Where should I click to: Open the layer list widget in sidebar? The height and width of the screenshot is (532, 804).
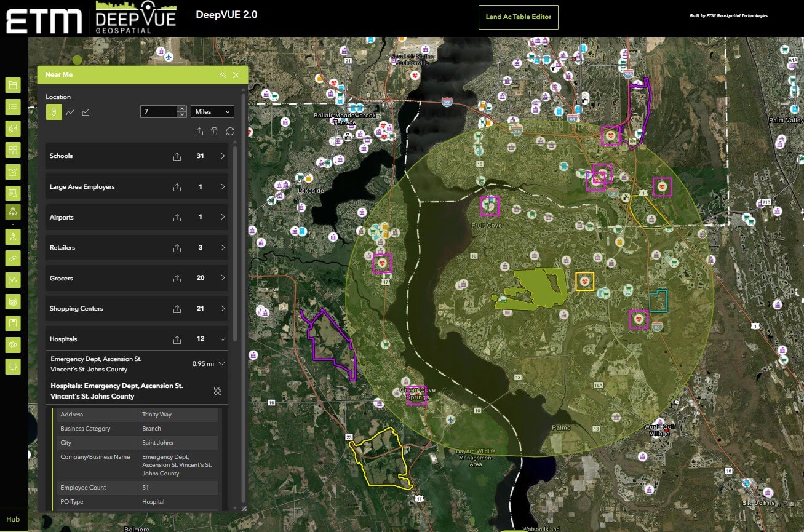point(13,106)
